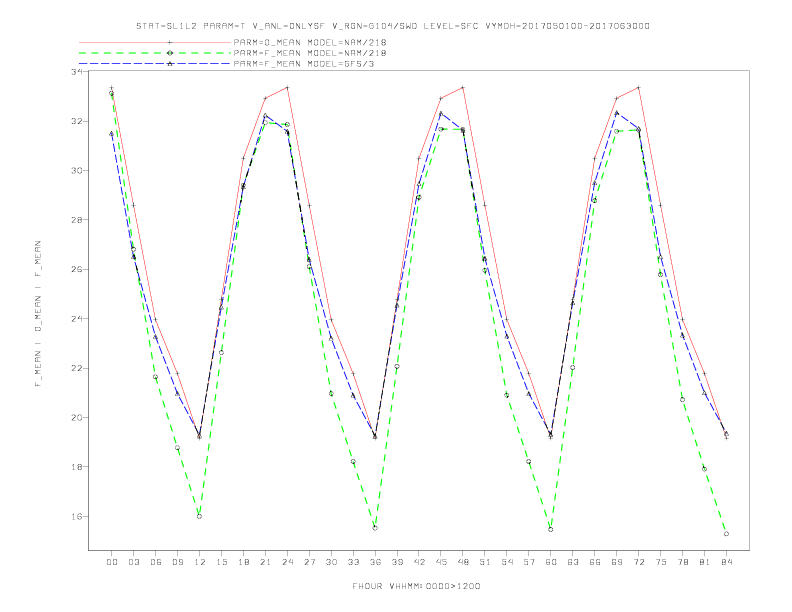Click x-axis forecast hour label 51
Image resolution: width=792 pixels, height=612 pixels.
485,562
